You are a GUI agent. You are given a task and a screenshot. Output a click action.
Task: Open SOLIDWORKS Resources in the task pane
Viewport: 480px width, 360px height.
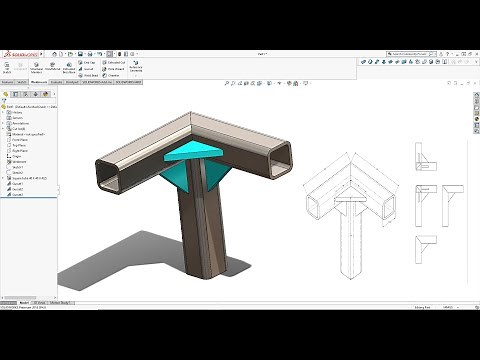pos(477,95)
